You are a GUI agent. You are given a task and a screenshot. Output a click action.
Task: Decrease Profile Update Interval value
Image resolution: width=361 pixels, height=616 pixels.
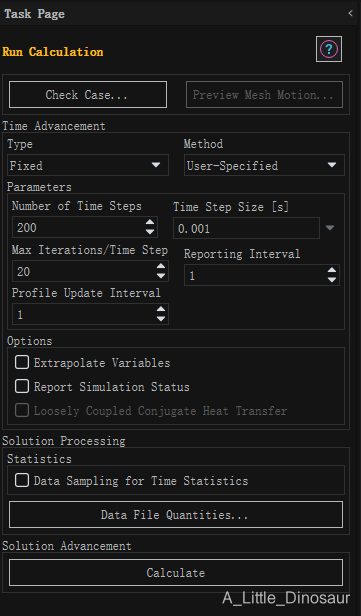coord(161,319)
